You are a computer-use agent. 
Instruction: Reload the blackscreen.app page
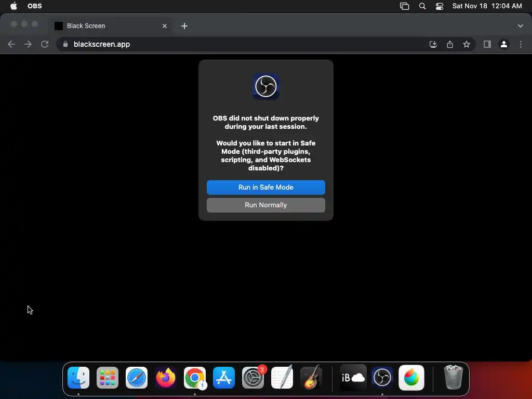point(45,44)
